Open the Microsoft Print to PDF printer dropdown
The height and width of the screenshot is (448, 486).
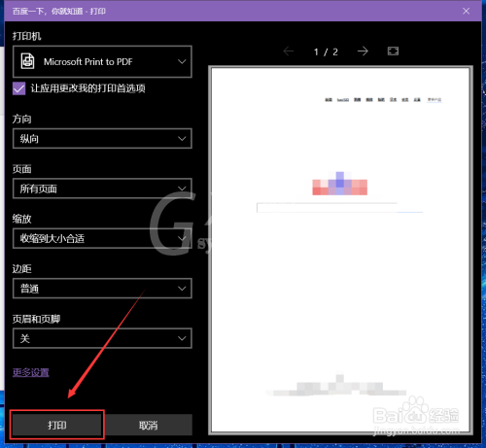pos(102,61)
